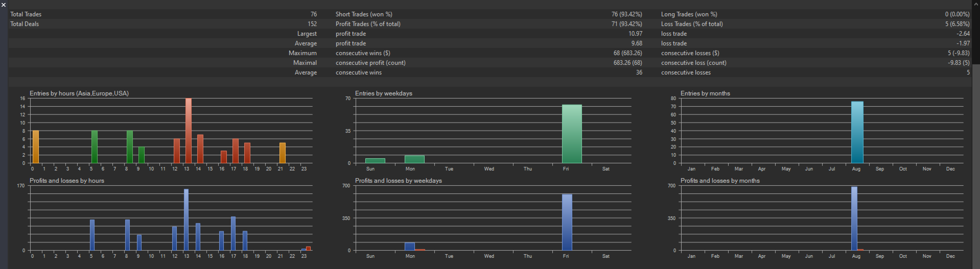Click the 'consecutive loss (count)' label

[693, 63]
